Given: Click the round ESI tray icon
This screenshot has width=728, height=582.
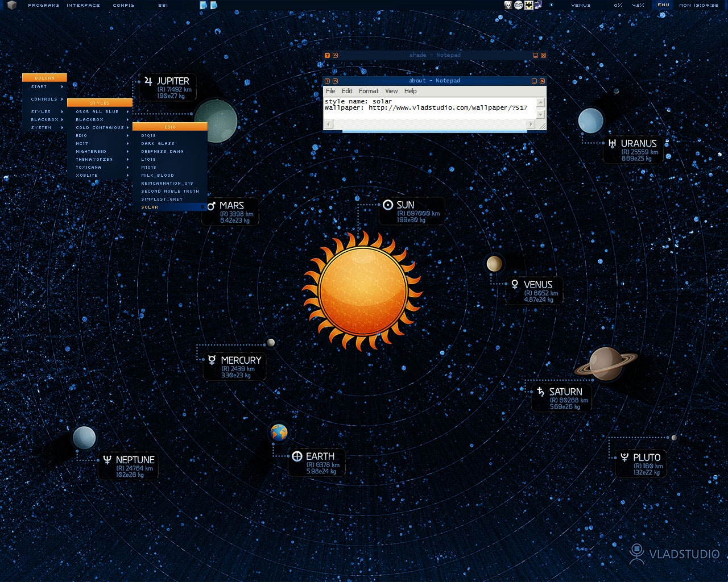Looking at the screenshot, I should 519,5.
